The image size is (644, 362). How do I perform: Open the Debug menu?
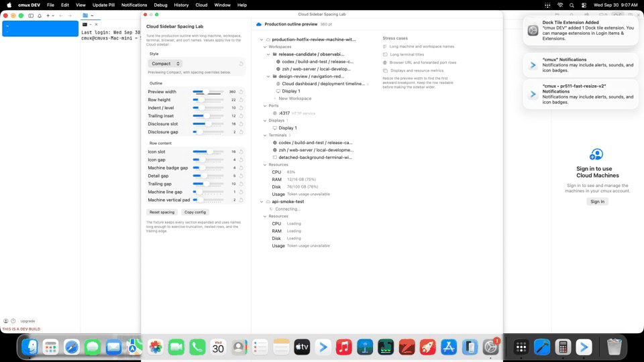pos(160,5)
